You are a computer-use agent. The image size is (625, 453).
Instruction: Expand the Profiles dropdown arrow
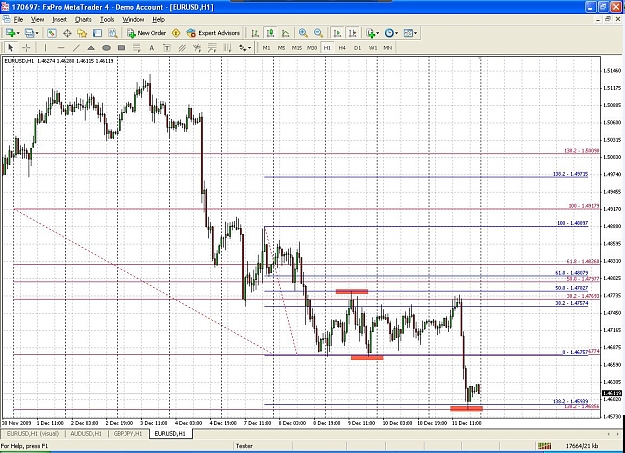point(37,33)
